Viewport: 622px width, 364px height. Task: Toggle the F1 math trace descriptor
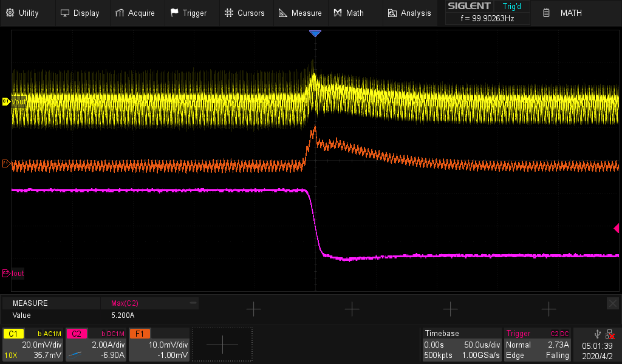click(140, 333)
